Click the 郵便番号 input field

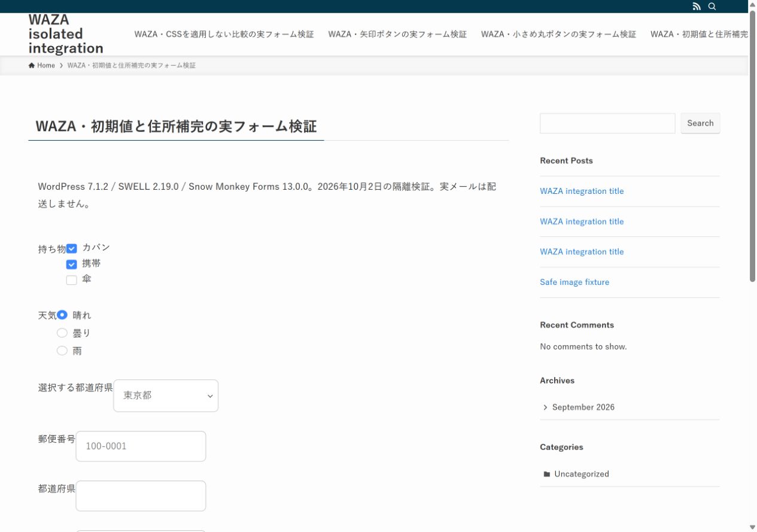point(141,446)
